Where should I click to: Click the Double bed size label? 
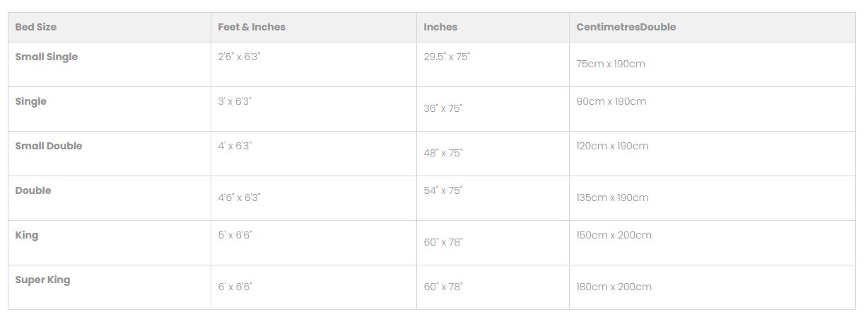pyautogui.click(x=33, y=190)
